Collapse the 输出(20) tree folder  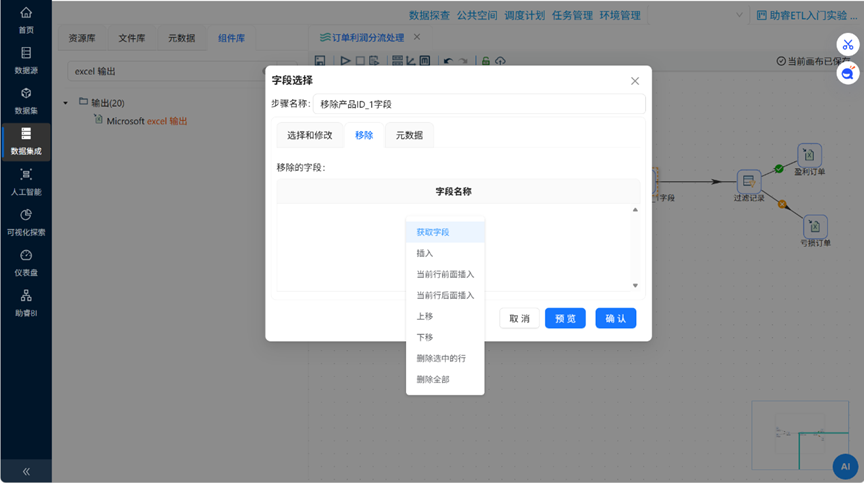coord(66,103)
